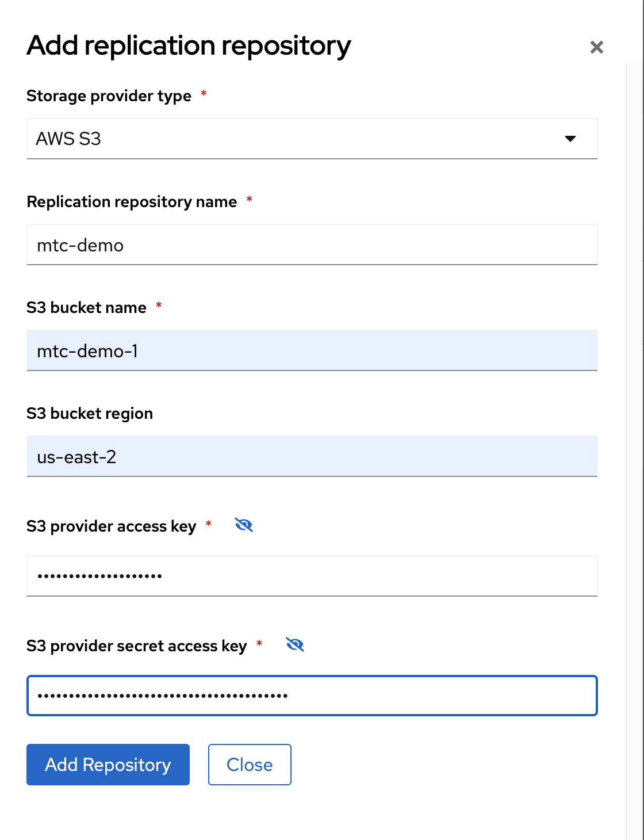Click the S3 bucket name input

coord(312,351)
